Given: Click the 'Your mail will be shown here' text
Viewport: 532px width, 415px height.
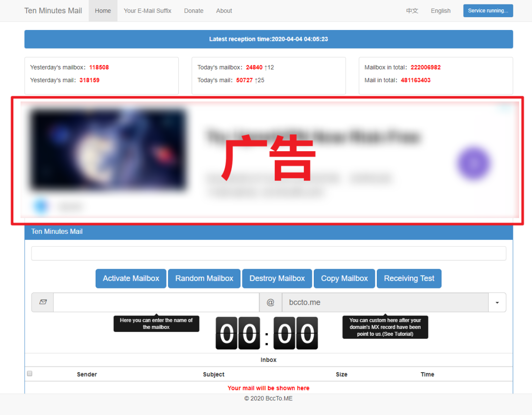Looking at the screenshot, I should click(268, 388).
